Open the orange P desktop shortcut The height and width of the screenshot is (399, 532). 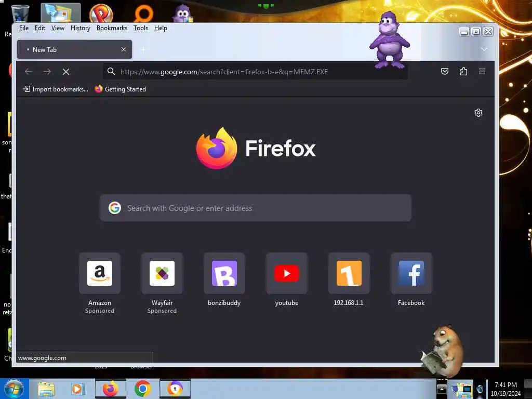101,13
